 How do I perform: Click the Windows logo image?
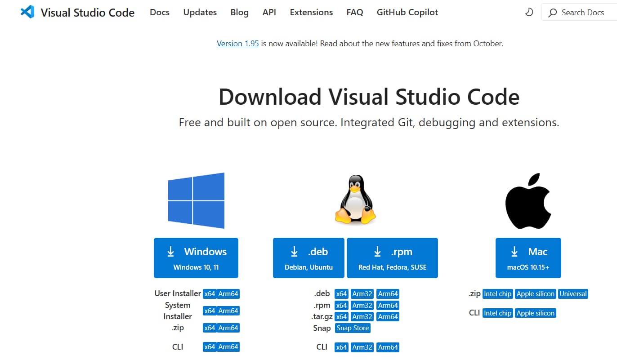[196, 200]
